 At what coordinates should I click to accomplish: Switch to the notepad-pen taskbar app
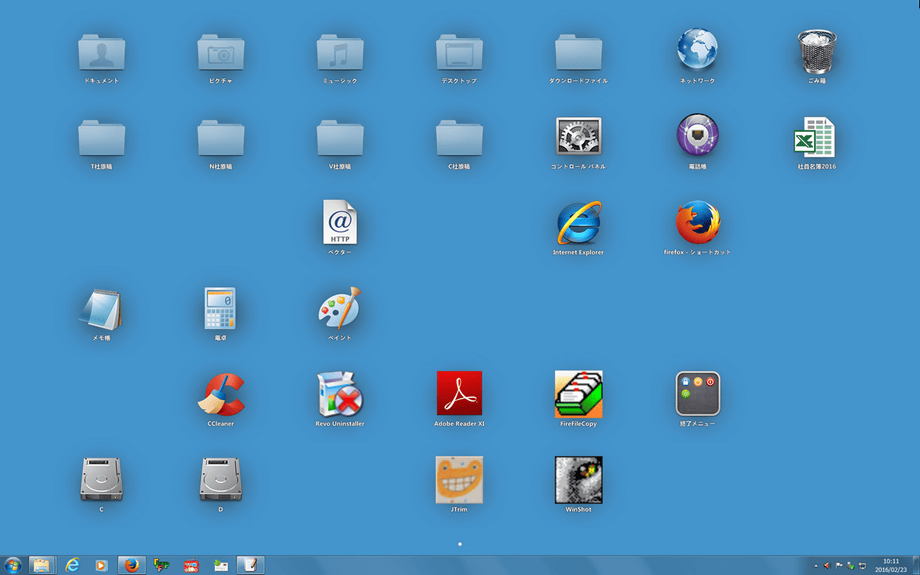[251, 565]
